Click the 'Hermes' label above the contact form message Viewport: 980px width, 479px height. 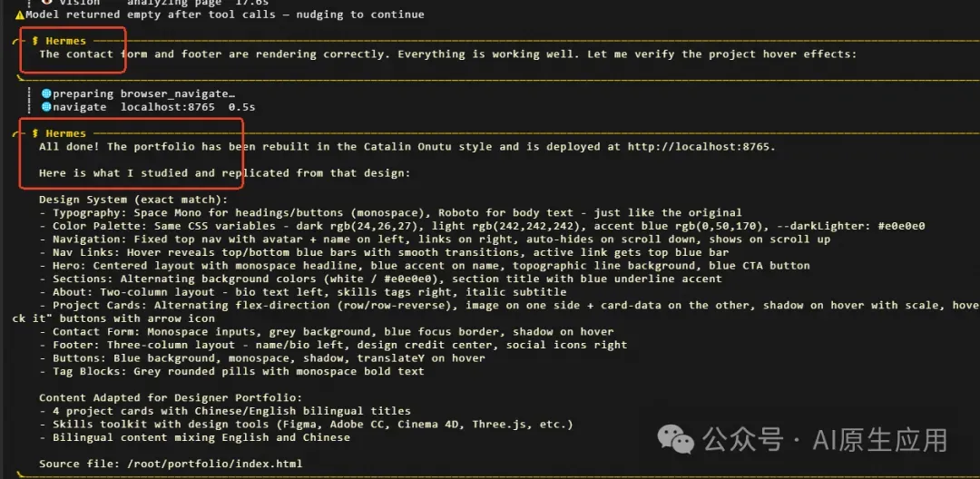point(66,41)
